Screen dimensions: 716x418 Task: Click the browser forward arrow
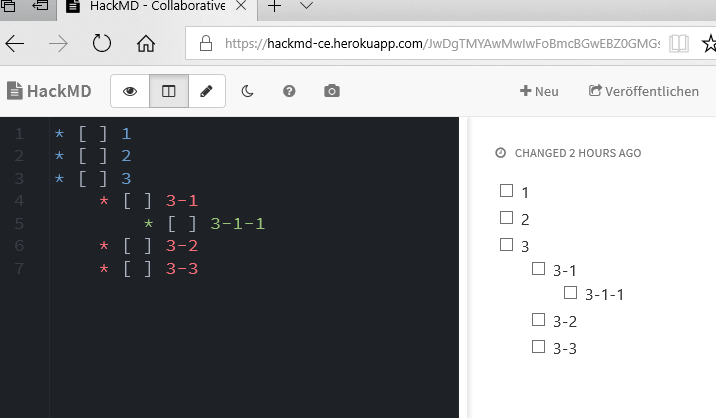[58, 44]
